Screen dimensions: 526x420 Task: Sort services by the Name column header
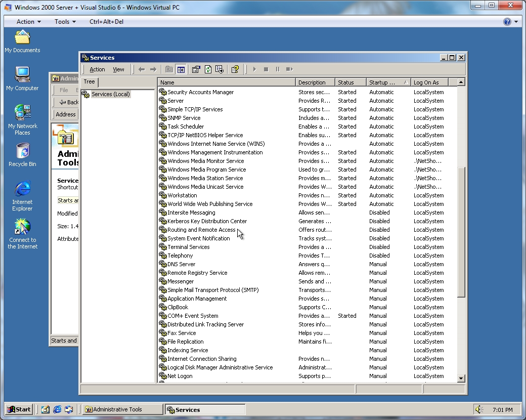click(x=226, y=82)
